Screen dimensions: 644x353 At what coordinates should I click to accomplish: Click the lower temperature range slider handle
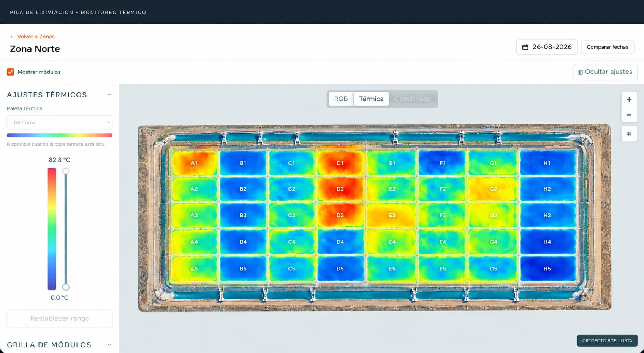pos(66,287)
